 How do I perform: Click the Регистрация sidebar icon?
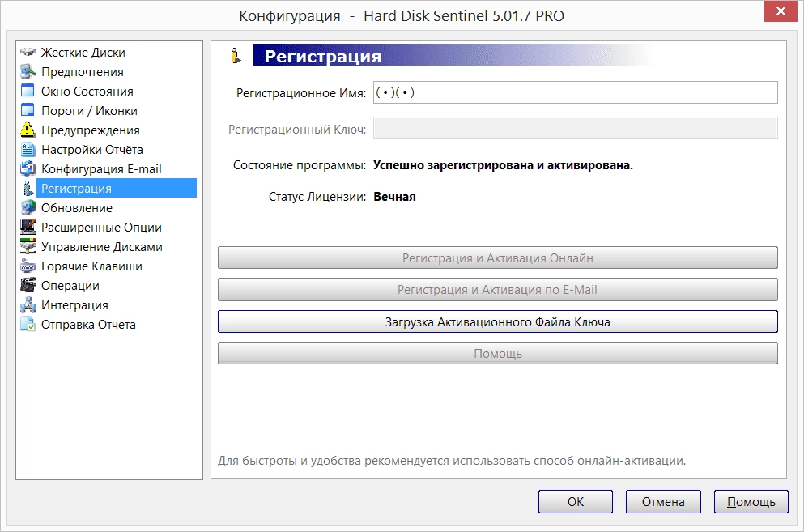[28, 189]
